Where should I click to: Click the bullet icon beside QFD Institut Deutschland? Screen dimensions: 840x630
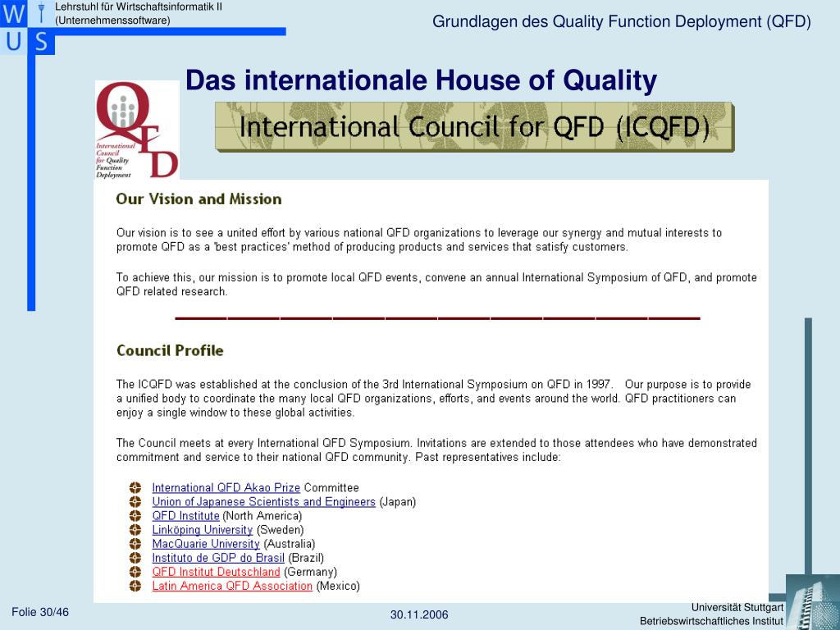point(135,572)
